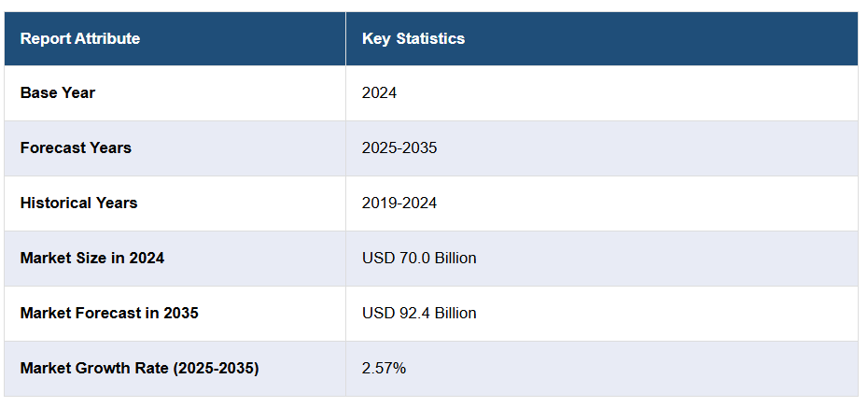
Task: Click the Report Attribute column header
Action: coord(80,38)
